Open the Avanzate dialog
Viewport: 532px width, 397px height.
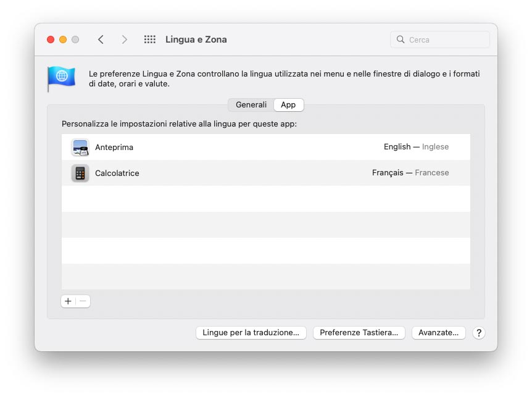pyautogui.click(x=438, y=332)
